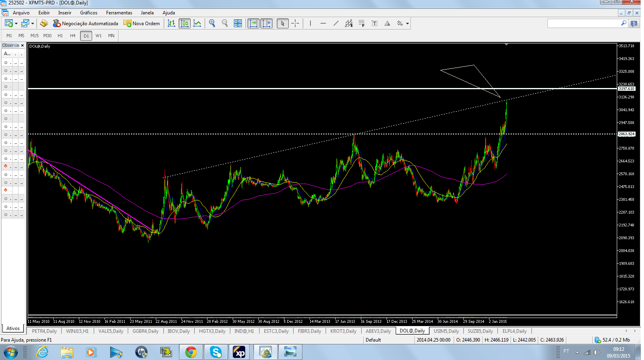The height and width of the screenshot is (360, 644).
Task: Switch chart to bar chart view
Action: (x=171, y=23)
